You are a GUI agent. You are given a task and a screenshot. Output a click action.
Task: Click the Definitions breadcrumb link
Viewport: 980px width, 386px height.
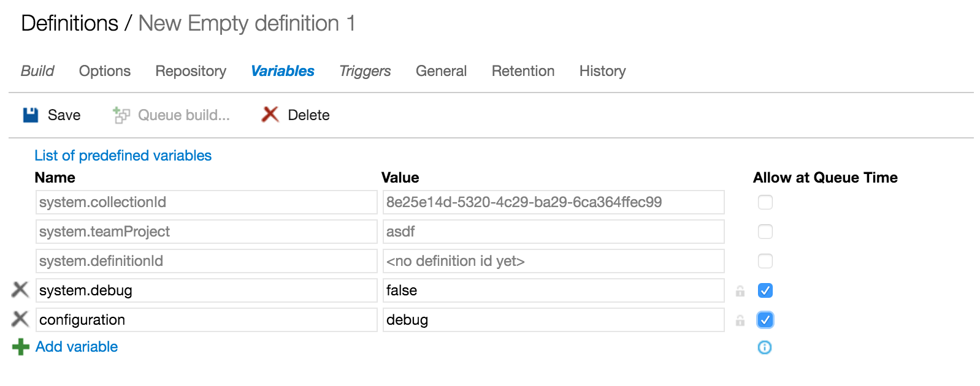pyautogui.click(x=69, y=23)
